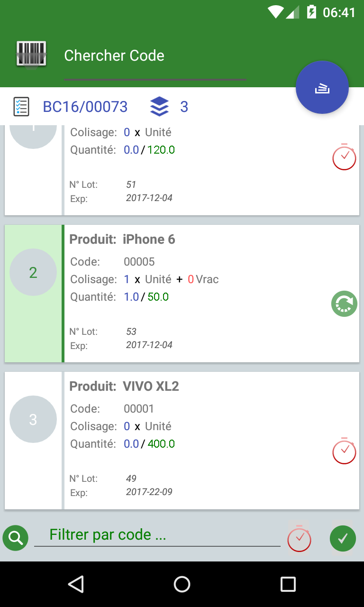
Task: Open the order list icon next to BC16/00073
Action: click(20, 106)
